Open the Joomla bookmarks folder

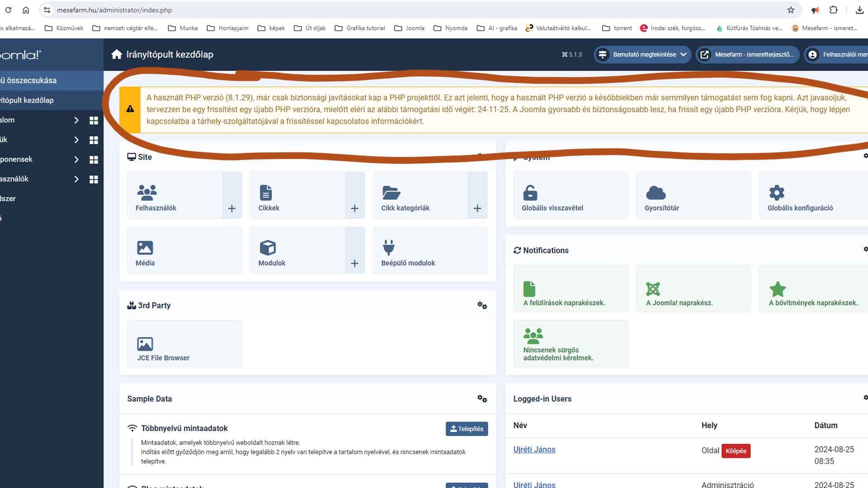tap(409, 28)
